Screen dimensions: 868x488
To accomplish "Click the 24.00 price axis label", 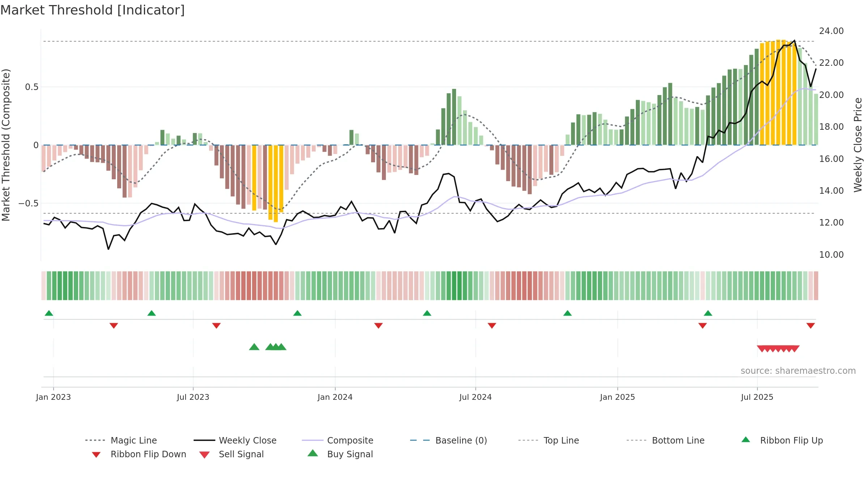I will pyautogui.click(x=831, y=31).
